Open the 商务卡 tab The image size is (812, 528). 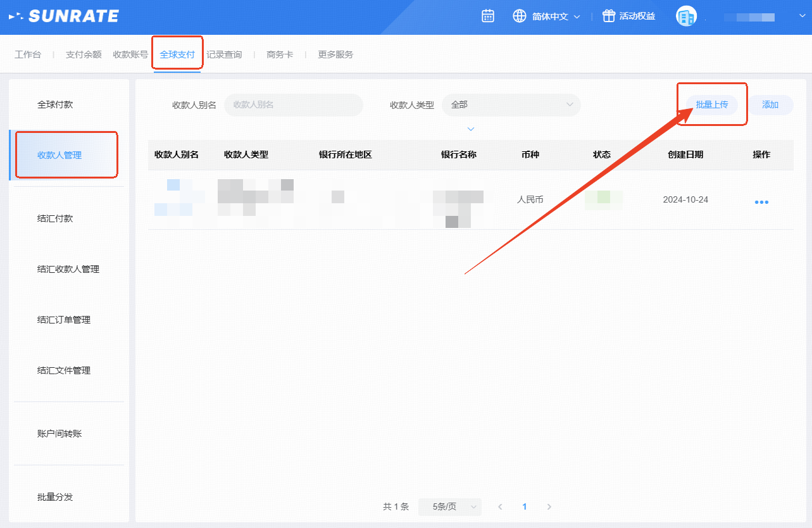click(x=280, y=55)
